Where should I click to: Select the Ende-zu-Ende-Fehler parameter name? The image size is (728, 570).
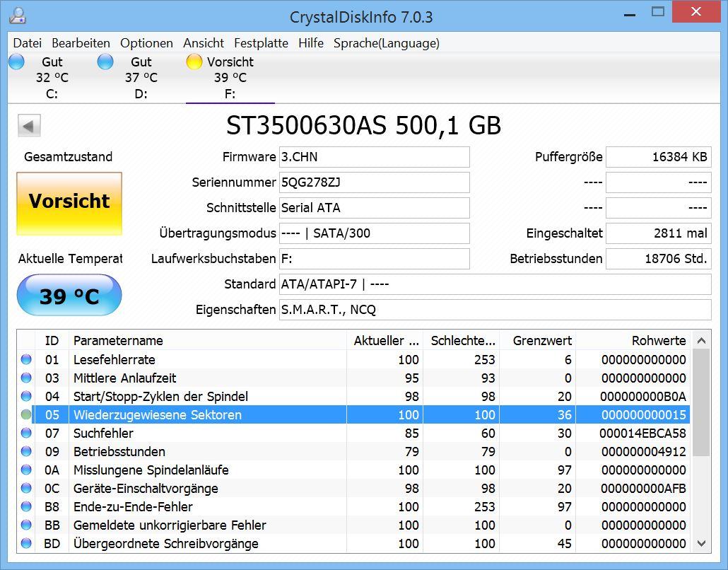[133, 507]
